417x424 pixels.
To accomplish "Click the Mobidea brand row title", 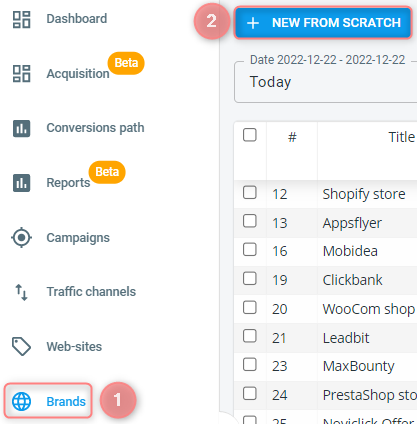I will pos(350,251).
